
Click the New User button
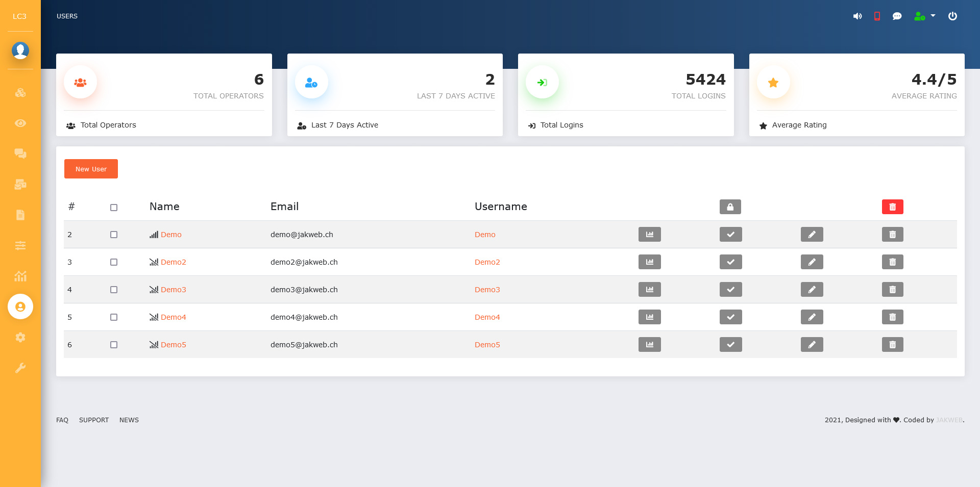(x=91, y=169)
